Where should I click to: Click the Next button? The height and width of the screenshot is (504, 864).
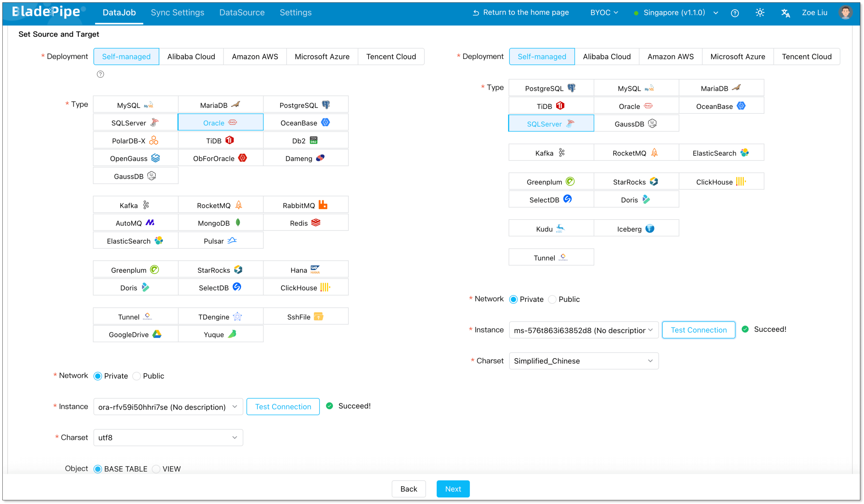453,489
